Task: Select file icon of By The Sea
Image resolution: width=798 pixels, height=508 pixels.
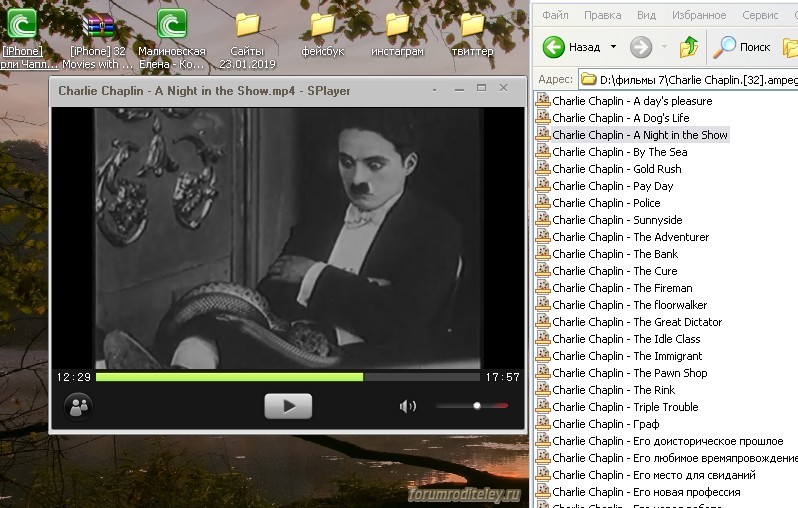Action: click(543, 151)
